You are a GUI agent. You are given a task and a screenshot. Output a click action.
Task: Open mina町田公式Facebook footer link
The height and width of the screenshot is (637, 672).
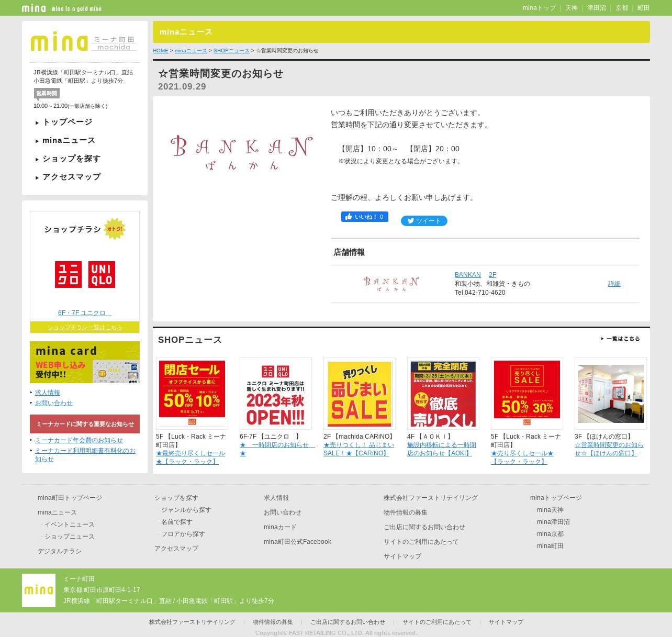(297, 542)
